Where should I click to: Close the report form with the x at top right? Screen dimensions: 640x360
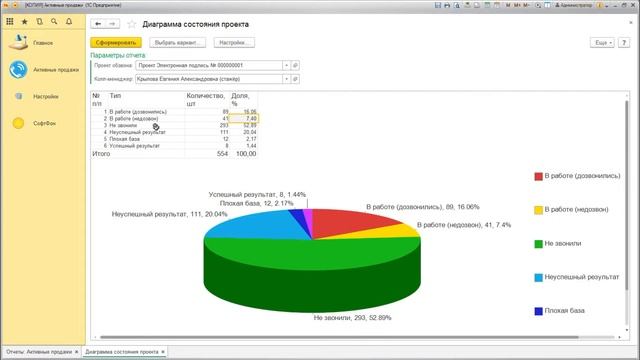[631, 23]
